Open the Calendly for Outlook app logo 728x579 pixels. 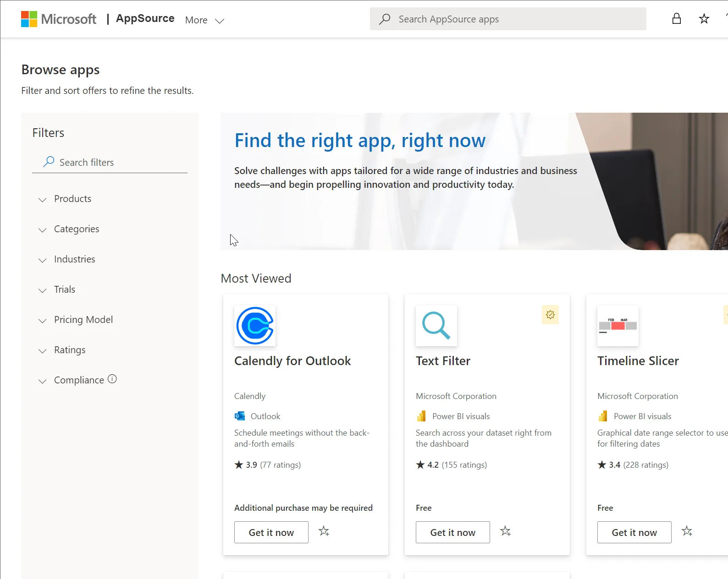pos(255,326)
